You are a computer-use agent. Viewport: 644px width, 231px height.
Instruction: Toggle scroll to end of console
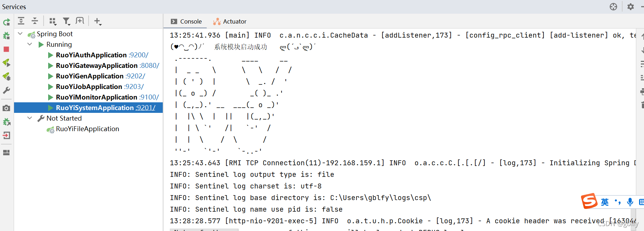(x=642, y=78)
